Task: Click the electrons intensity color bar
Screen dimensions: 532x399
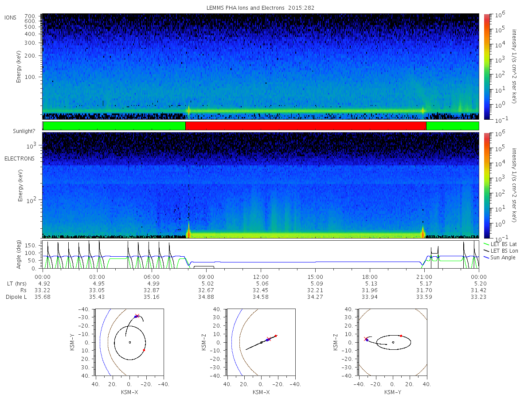Action: (x=487, y=185)
